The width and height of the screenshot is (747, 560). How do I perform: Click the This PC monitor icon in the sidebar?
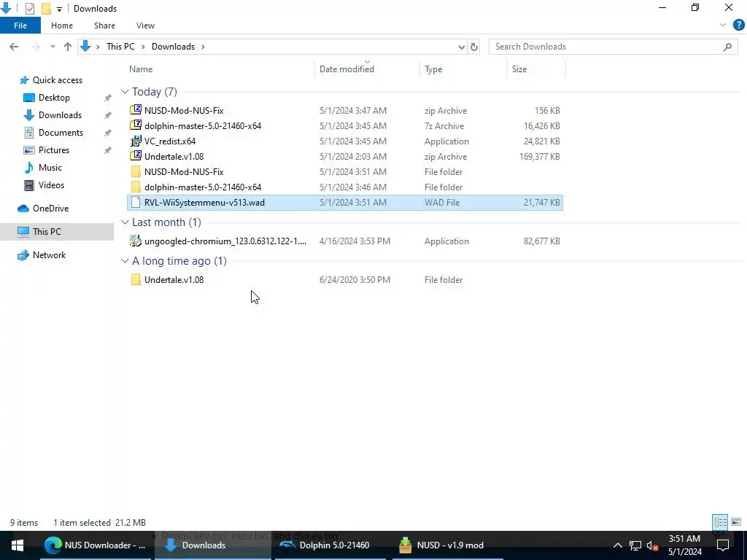coord(23,231)
